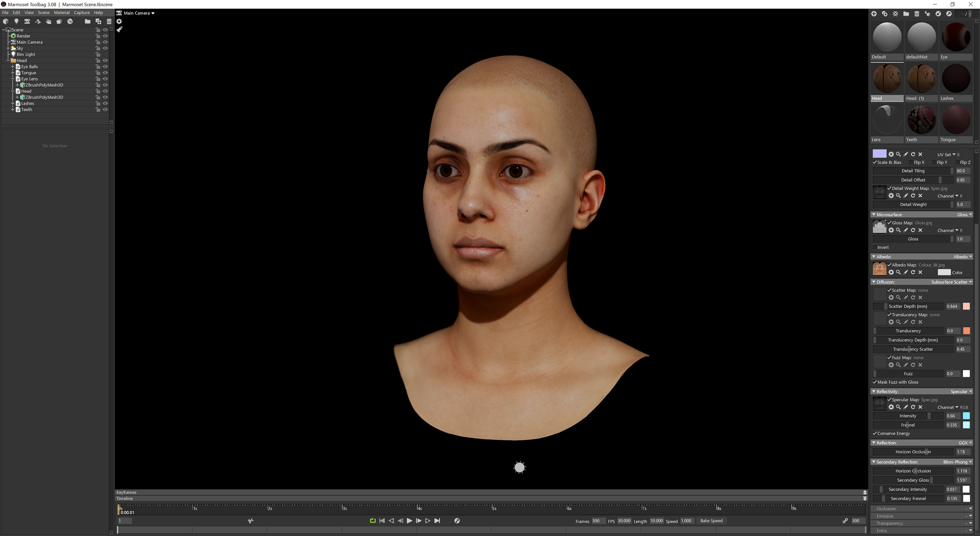
Task: Enable the Invert checkbox under Gloss
Action: [x=875, y=247]
